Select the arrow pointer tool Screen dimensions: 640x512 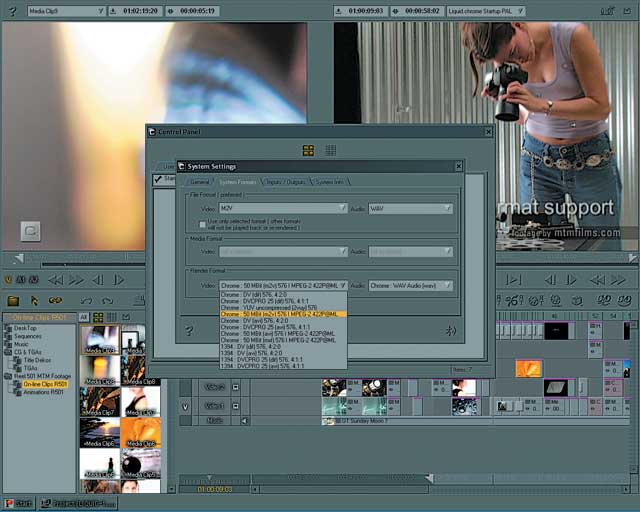point(34,301)
